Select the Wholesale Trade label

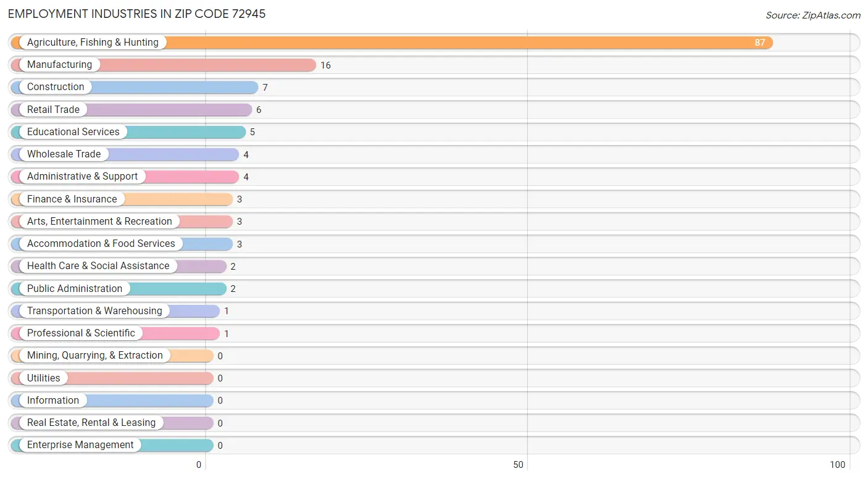tap(64, 154)
